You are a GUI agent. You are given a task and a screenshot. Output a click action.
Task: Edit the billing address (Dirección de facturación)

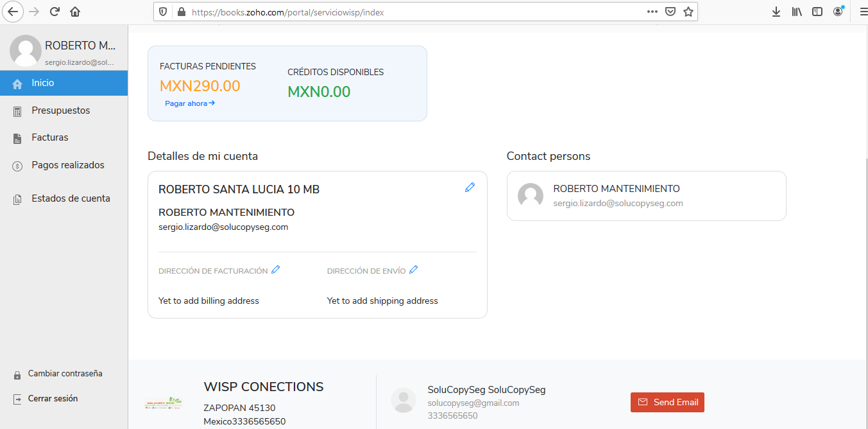click(276, 270)
